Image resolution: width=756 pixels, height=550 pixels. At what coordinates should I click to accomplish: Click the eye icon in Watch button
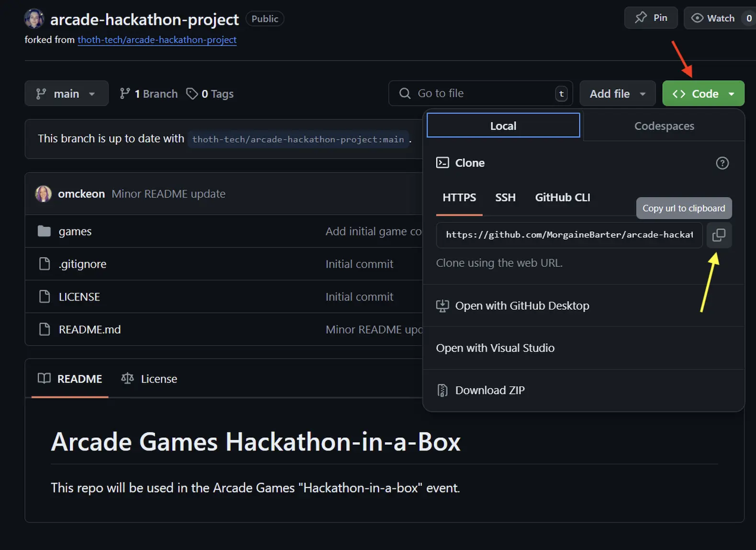pos(697,18)
